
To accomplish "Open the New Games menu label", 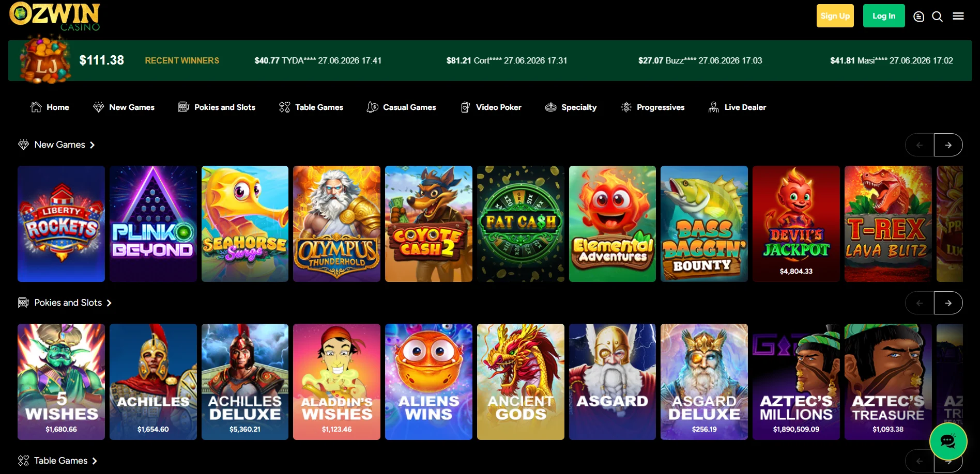I will 132,107.
